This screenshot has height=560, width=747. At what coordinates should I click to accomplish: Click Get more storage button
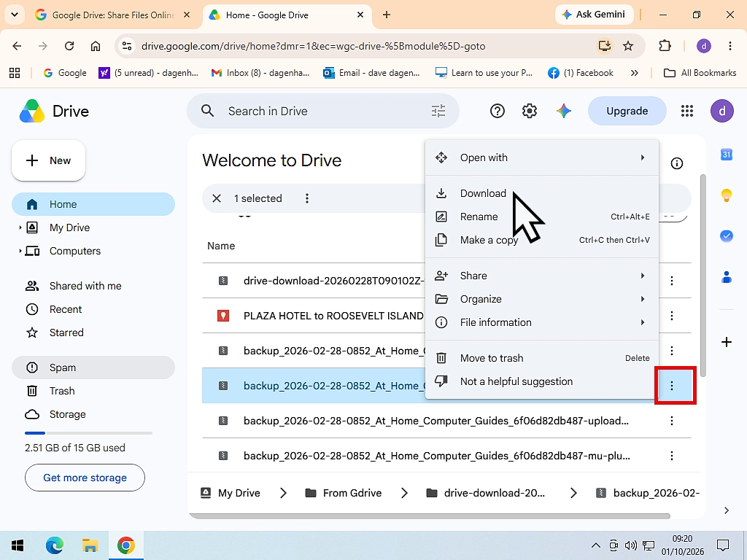coord(85,478)
